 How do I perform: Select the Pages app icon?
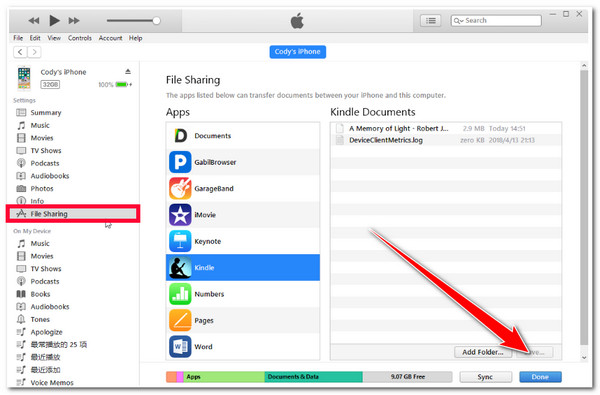click(x=180, y=320)
